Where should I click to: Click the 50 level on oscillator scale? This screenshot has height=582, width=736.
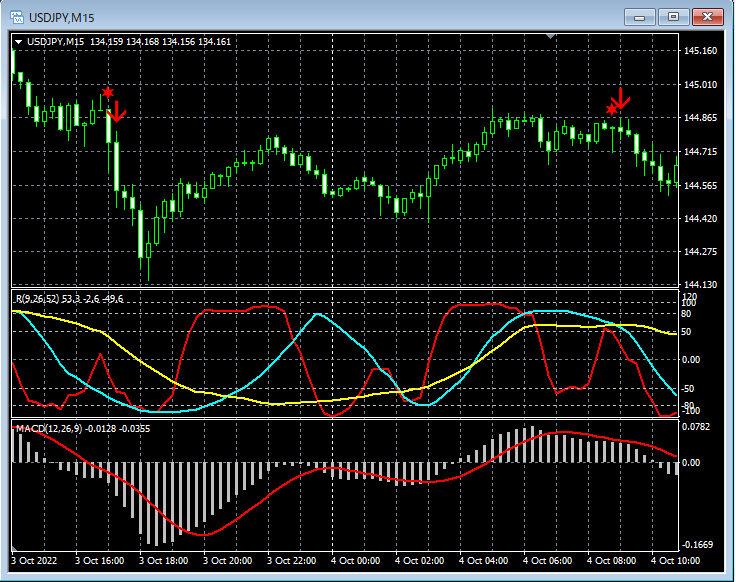[686, 332]
